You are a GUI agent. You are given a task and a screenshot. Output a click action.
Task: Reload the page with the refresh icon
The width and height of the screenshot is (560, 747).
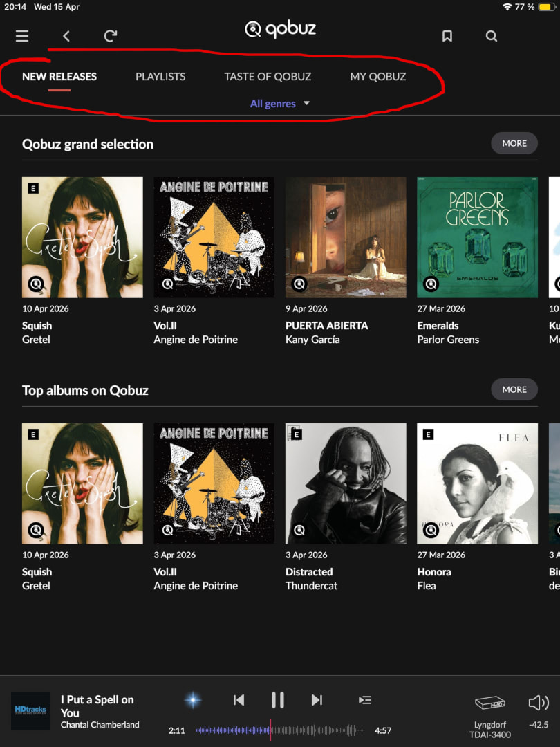pos(111,36)
